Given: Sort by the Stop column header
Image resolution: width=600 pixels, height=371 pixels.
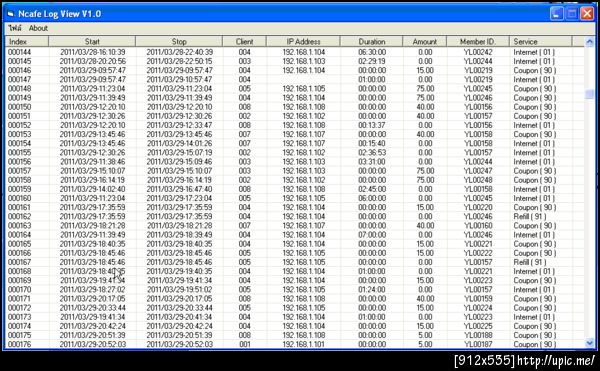Looking at the screenshot, I should click(179, 41).
